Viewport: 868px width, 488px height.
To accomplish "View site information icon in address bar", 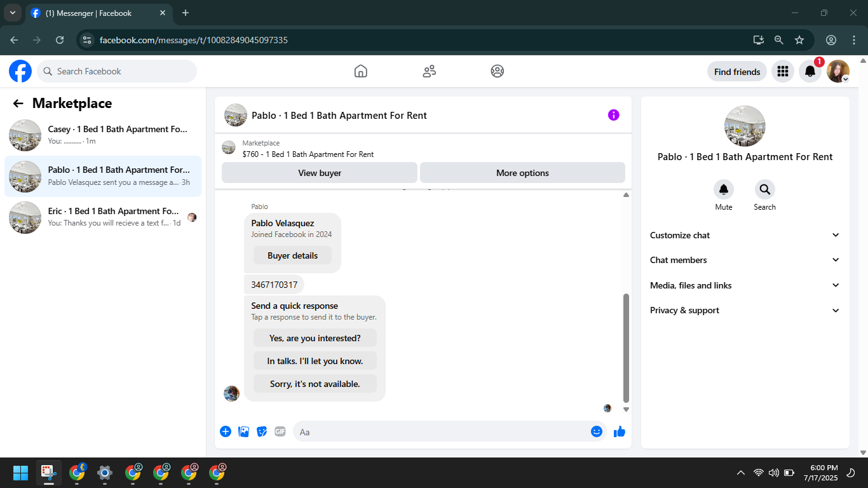I will pyautogui.click(x=87, y=40).
